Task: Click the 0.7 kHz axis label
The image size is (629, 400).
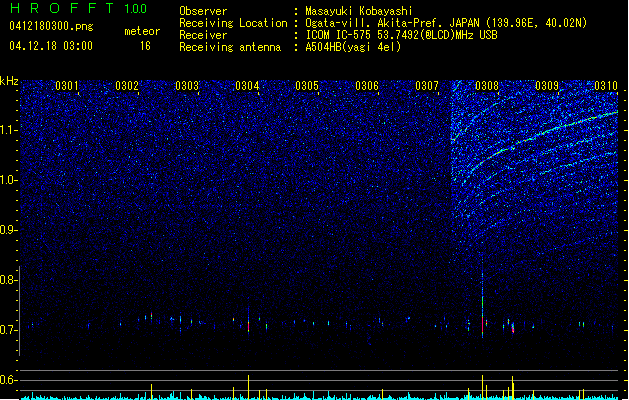Action: (x=8, y=330)
